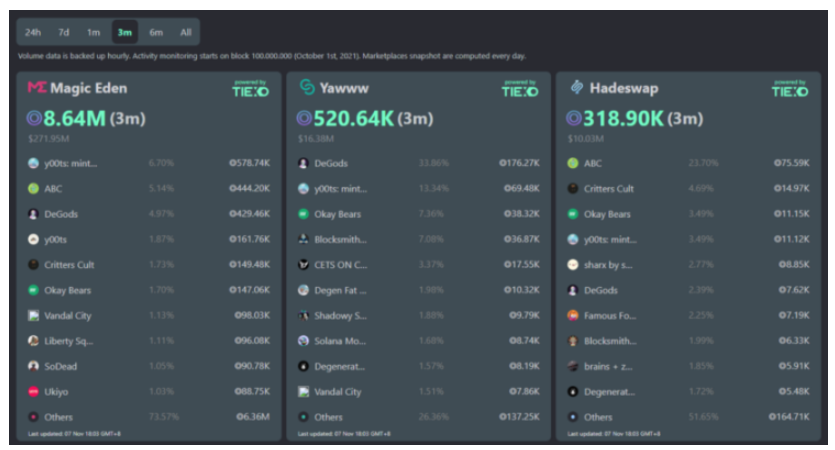
Task: Click the Magic Eden logo icon
Action: [x=37, y=87]
